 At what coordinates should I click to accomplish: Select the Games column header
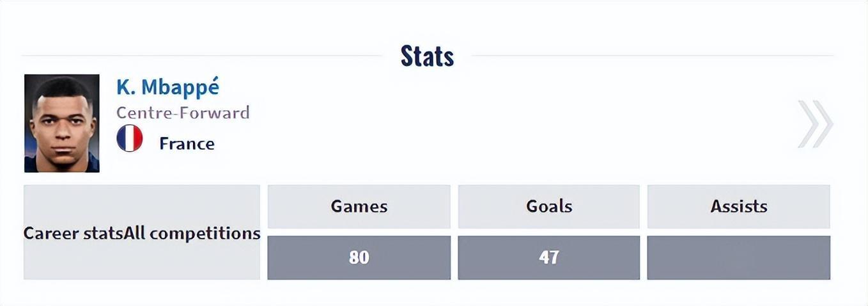click(x=359, y=207)
